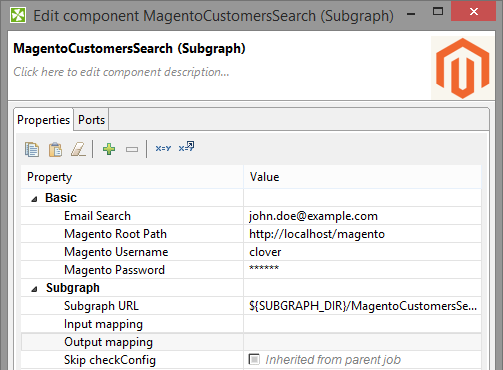
Task: Click the CloverETL window title icon
Action: click(18, 15)
